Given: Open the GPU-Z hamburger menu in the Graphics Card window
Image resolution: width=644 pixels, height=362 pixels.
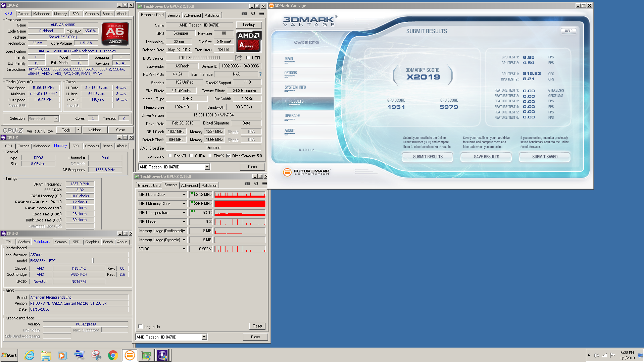Looking at the screenshot, I should pyautogui.click(x=261, y=14).
